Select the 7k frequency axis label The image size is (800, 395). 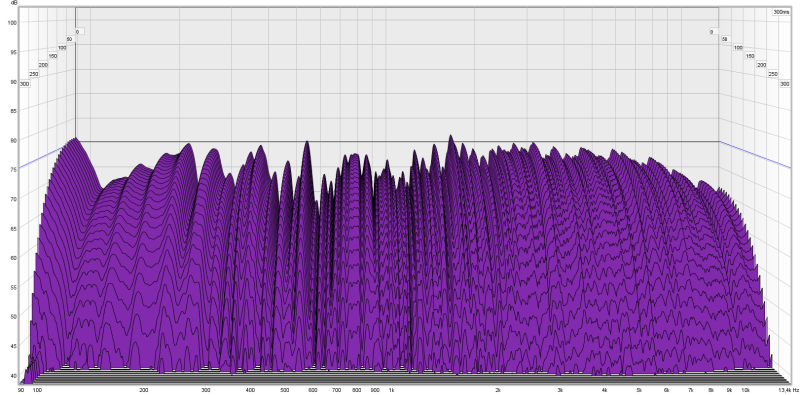[690, 390]
